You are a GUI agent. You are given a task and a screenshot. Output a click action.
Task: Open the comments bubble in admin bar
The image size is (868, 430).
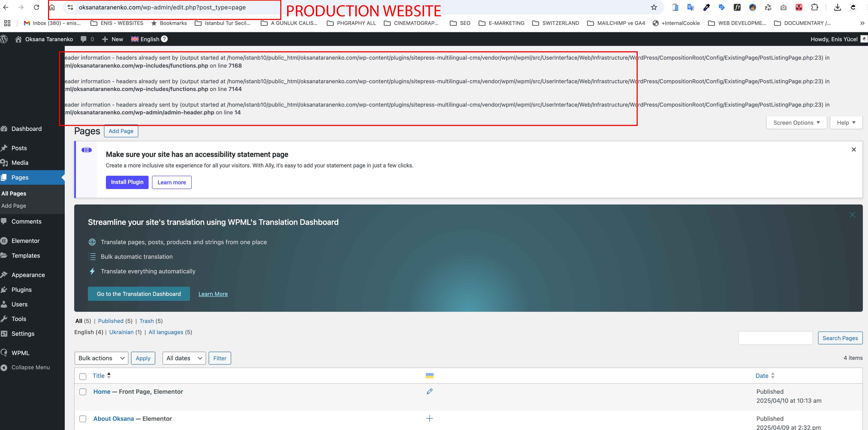(87, 39)
